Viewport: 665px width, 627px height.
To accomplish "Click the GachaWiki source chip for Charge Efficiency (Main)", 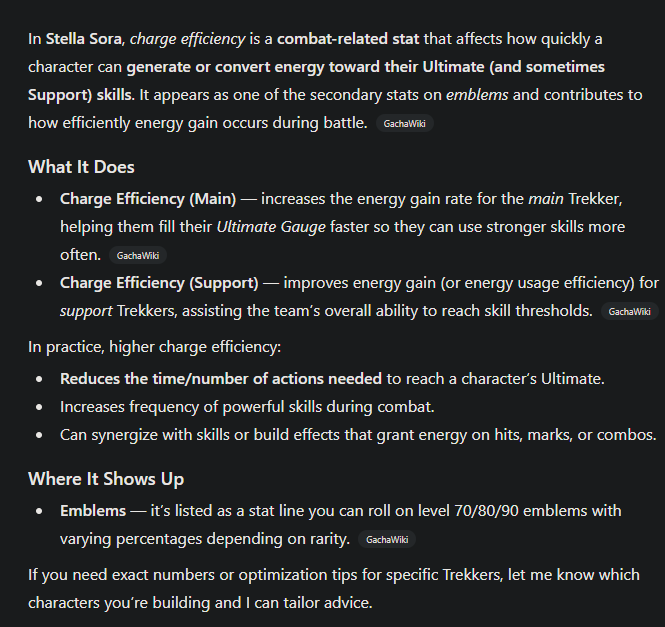I will coord(138,255).
